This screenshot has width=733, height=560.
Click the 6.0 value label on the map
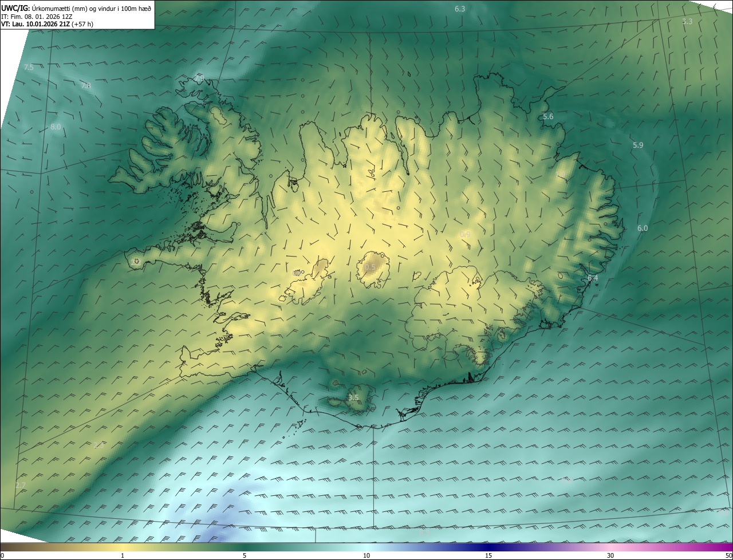[643, 228]
